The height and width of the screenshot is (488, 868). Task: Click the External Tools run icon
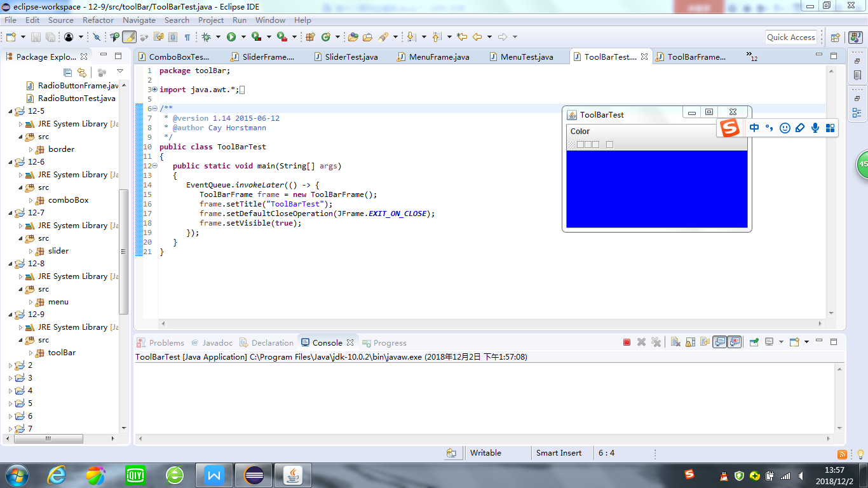(x=281, y=37)
